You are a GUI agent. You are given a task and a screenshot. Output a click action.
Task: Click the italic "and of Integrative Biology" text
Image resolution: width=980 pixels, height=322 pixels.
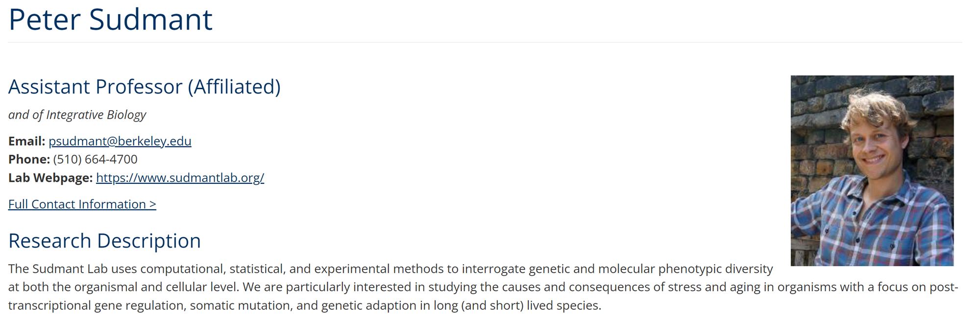(x=77, y=115)
